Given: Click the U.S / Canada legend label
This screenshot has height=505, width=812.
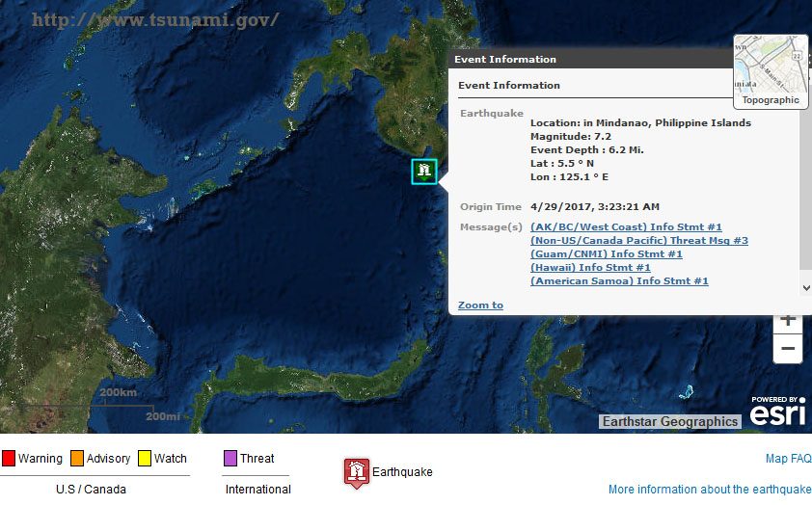Looking at the screenshot, I should click(x=92, y=489).
